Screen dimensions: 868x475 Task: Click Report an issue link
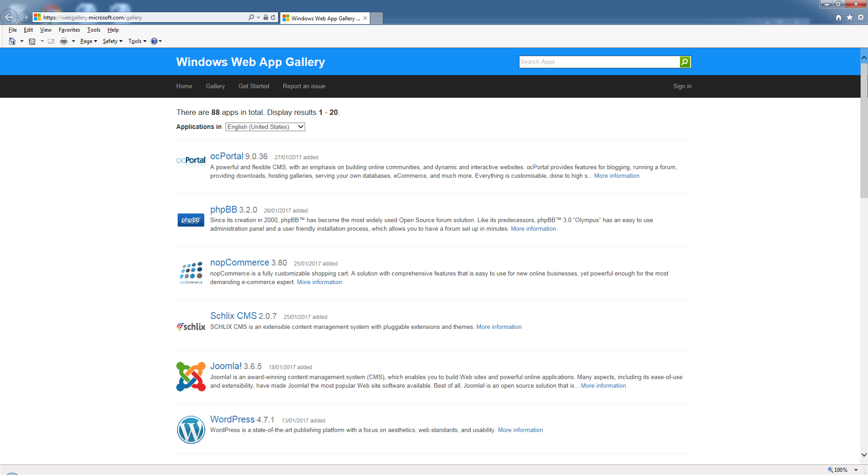(304, 86)
